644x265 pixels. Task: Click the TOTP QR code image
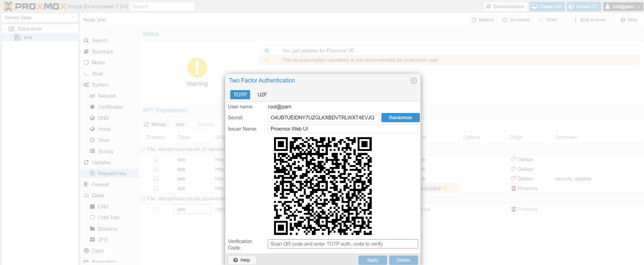323,186
